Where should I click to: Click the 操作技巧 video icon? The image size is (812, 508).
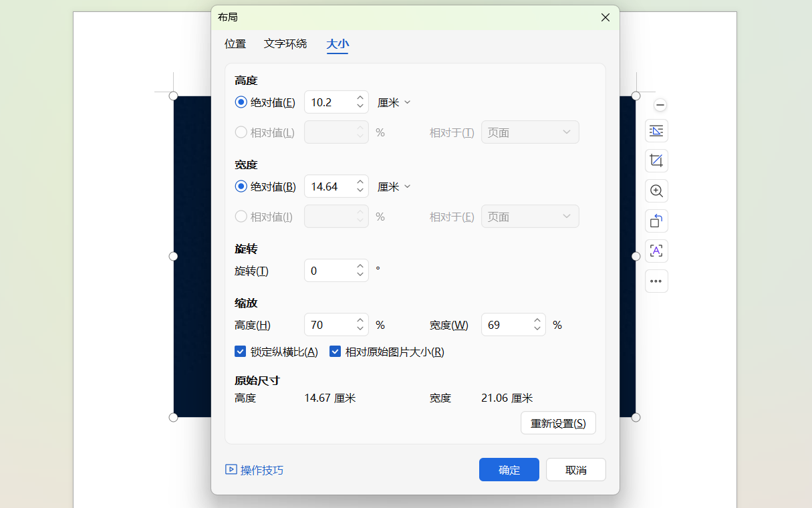point(231,470)
